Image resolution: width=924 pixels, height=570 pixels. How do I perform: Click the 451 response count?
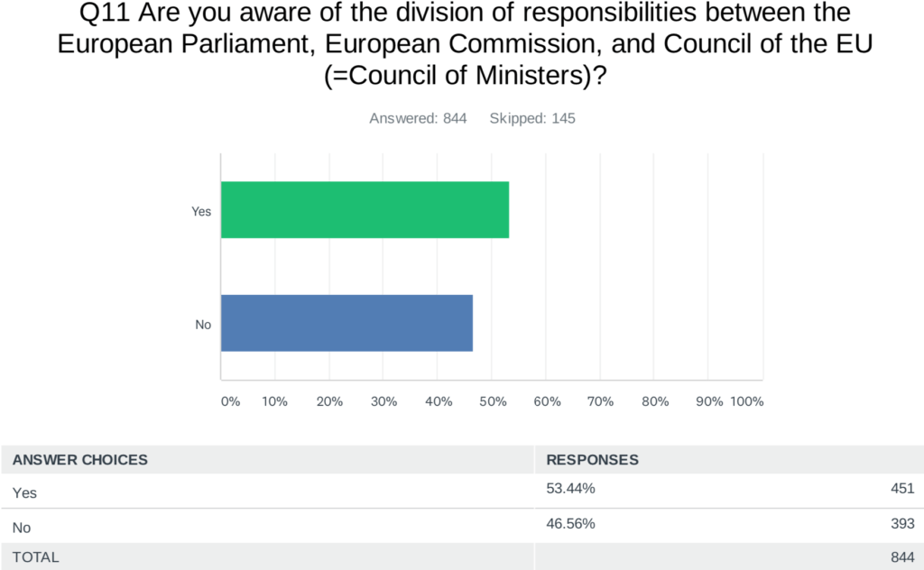click(902, 489)
